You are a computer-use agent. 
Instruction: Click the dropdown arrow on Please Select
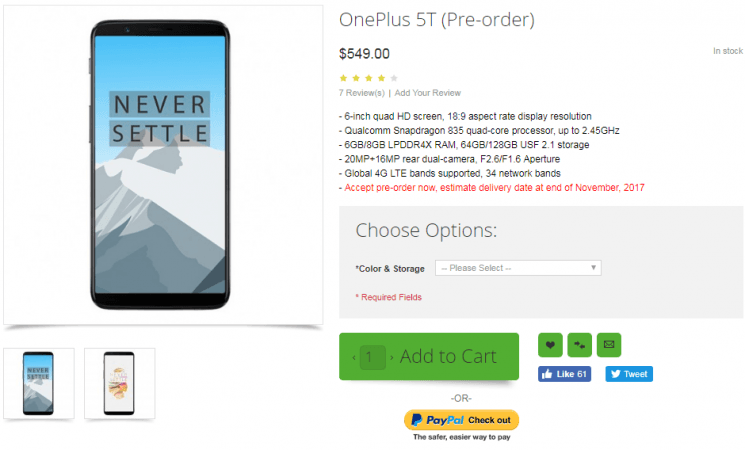593,268
